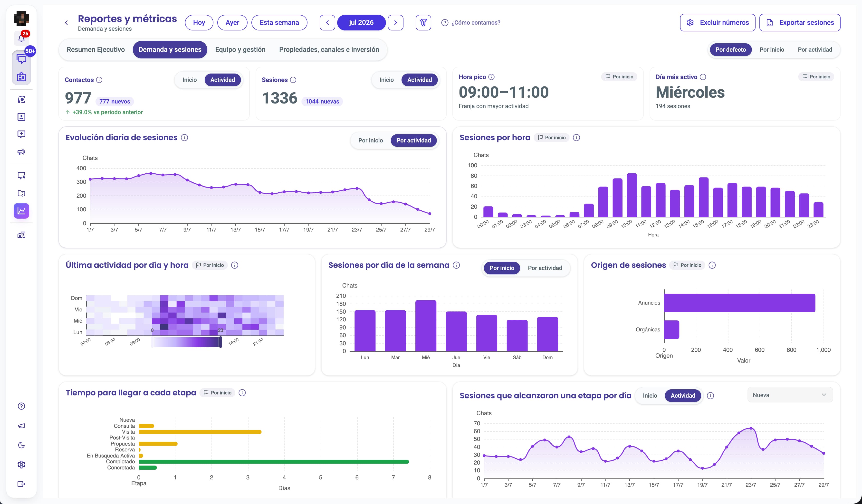Switch Sesiones card to Actividad
The height and width of the screenshot is (504, 862).
click(x=420, y=80)
